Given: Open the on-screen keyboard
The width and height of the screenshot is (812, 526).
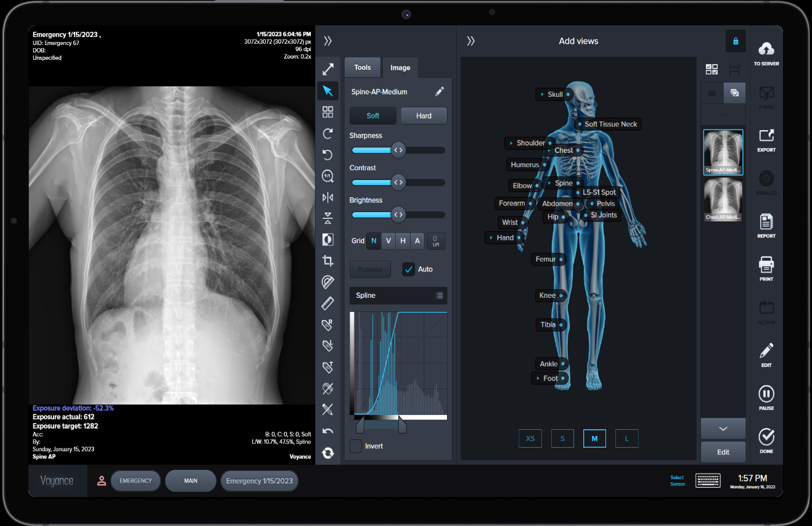Looking at the screenshot, I should [x=708, y=480].
